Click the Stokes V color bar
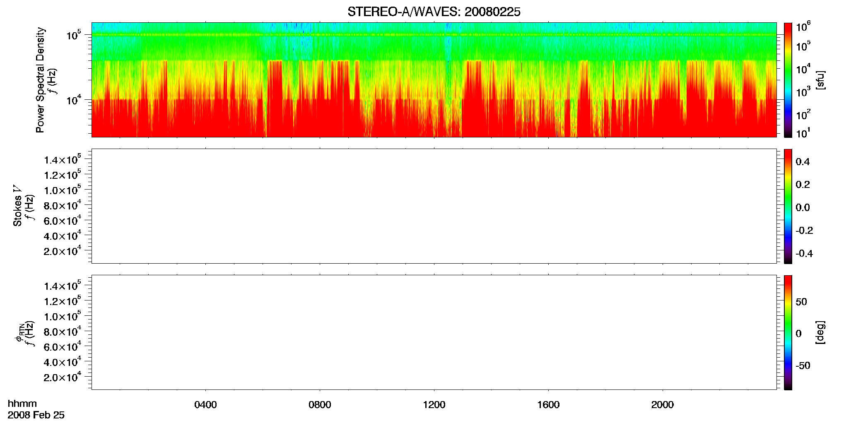This screenshot has height=447, width=868. [788, 206]
